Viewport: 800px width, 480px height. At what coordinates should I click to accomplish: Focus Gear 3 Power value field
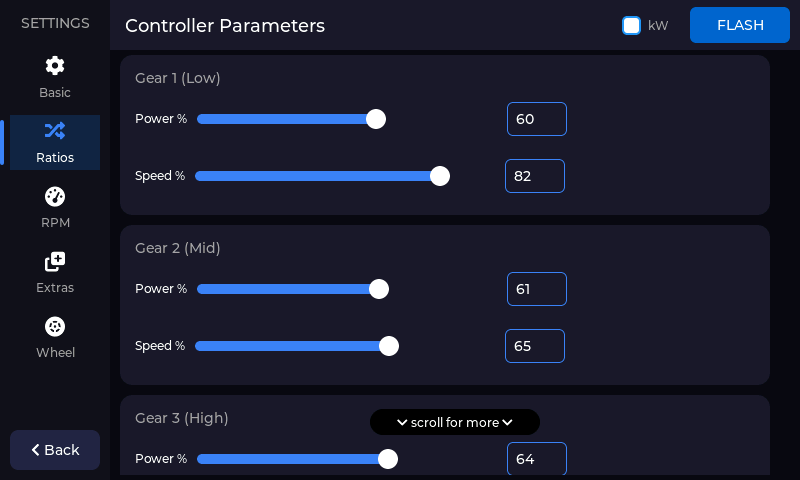(536, 459)
